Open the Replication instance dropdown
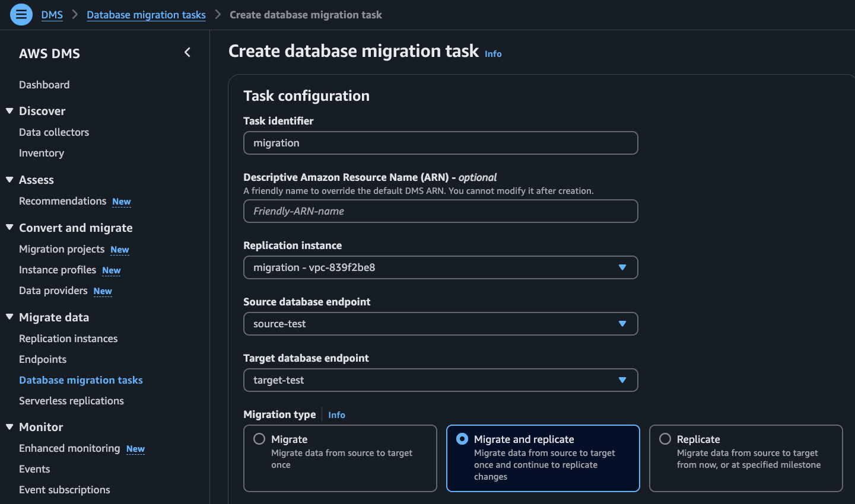Image resolution: width=855 pixels, height=504 pixels. tap(440, 267)
